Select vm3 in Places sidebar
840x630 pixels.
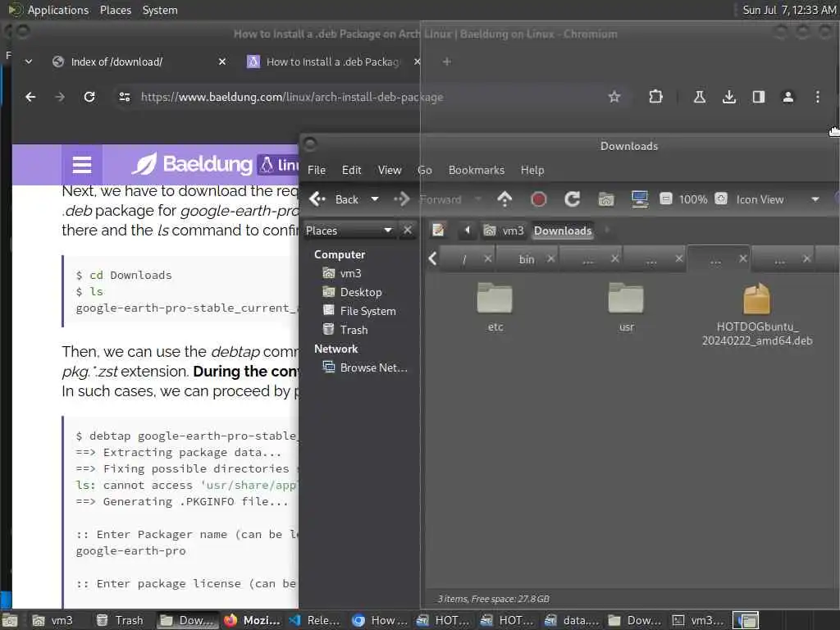pos(349,273)
